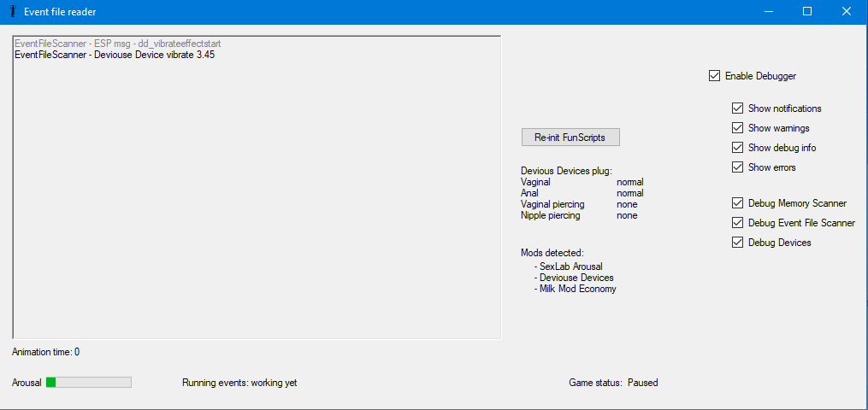
Task: Click '- SexLab Arousal' mod entry
Action: click(568, 266)
